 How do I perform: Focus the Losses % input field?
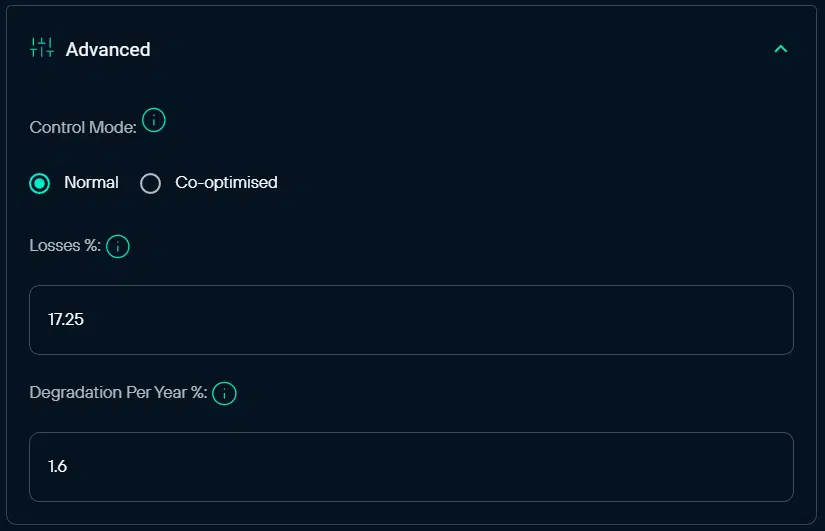coord(411,320)
